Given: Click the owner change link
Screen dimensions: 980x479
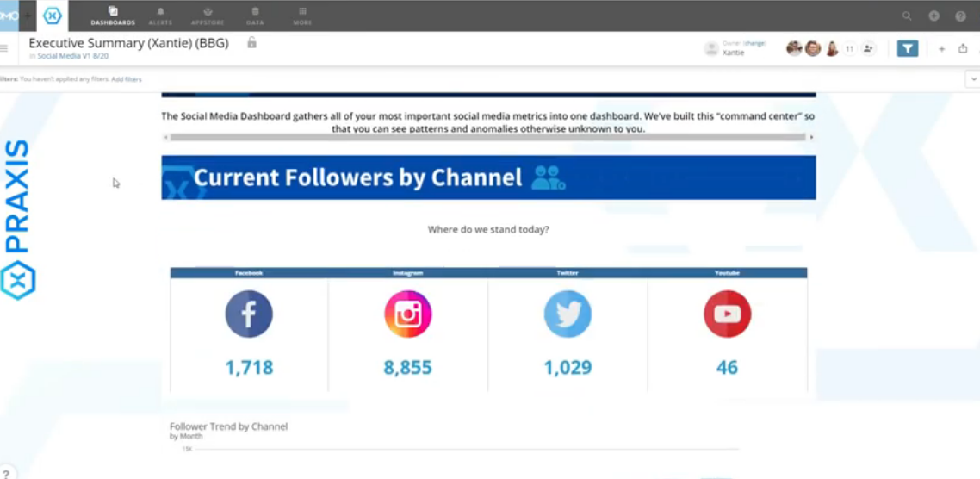Looking at the screenshot, I should pos(754,43).
